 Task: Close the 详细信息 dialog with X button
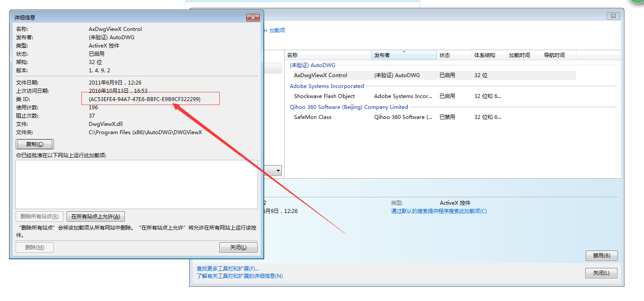253,17
